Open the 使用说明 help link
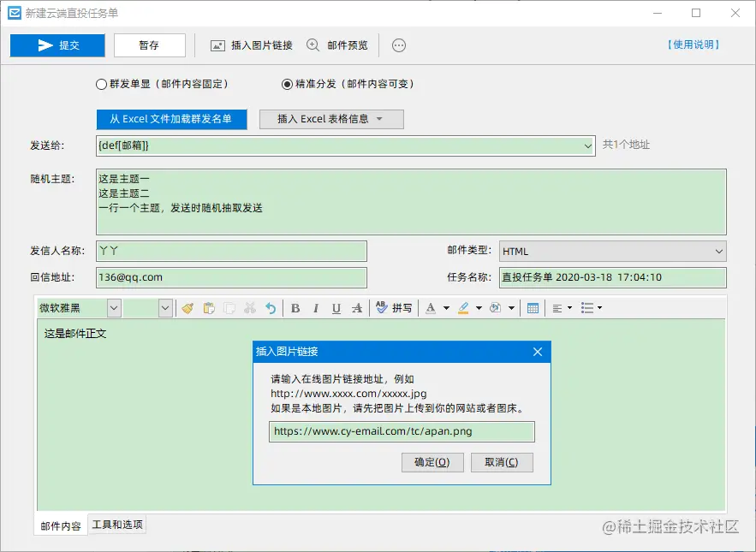Screen dimensions: 756x552 [x=693, y=45]
